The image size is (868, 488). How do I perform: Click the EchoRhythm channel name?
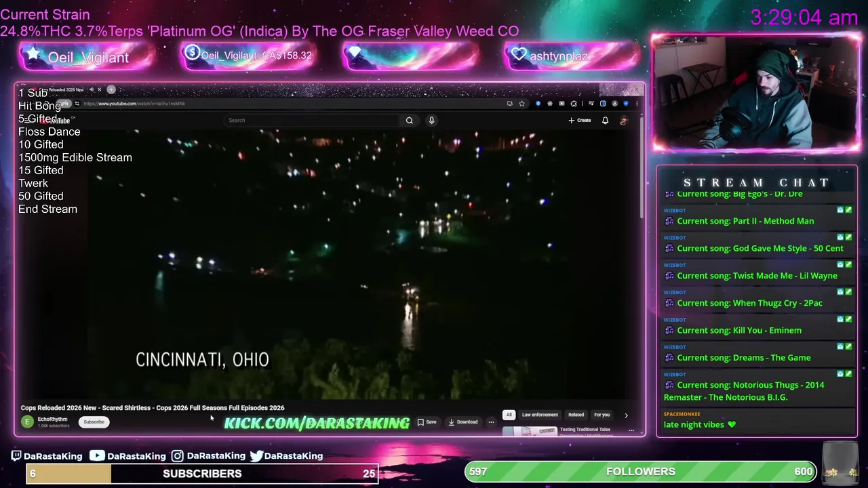[x=52, y=419]
